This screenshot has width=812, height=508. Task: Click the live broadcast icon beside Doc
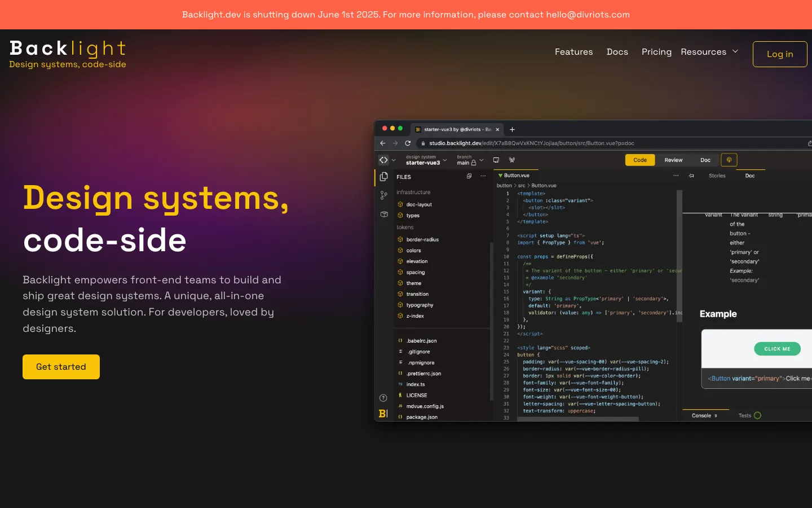coord(729,160)
